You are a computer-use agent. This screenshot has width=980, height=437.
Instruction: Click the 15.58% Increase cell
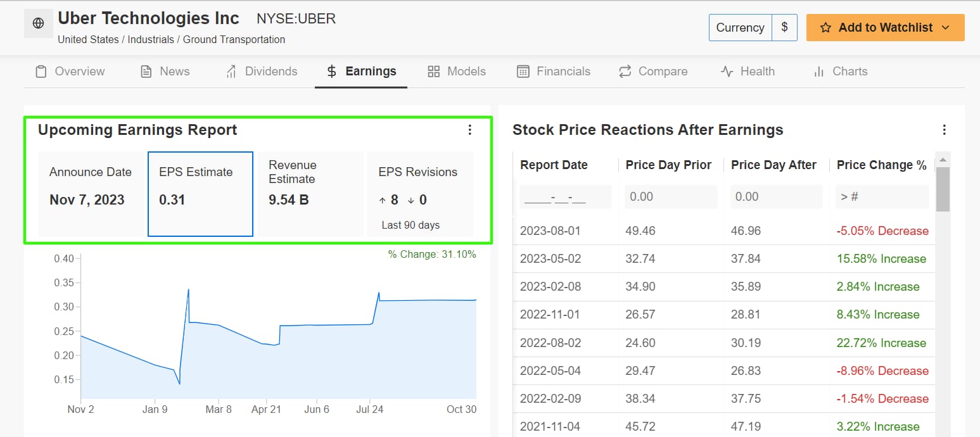(881, 259)
